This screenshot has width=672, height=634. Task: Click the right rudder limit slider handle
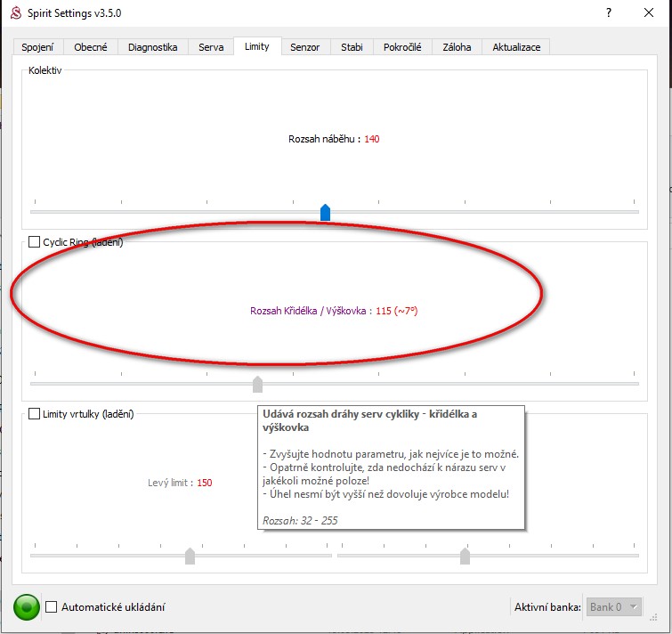465,556
